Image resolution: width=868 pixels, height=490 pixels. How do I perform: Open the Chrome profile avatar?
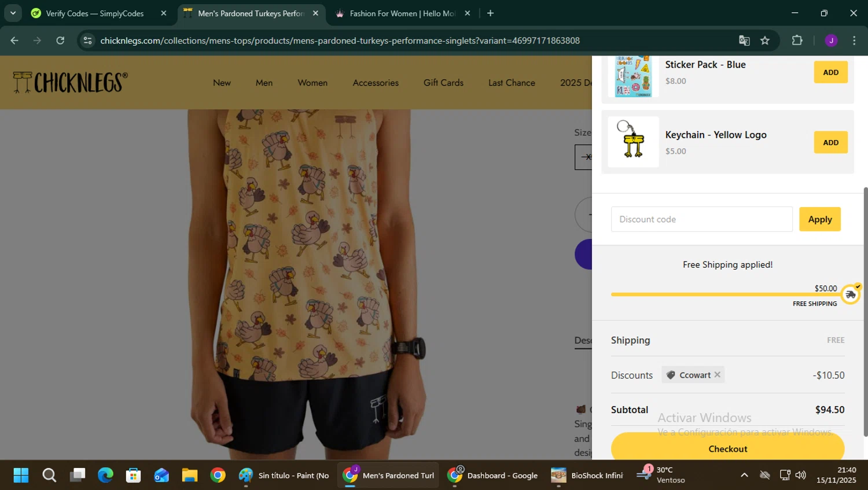tap(831, 40)
